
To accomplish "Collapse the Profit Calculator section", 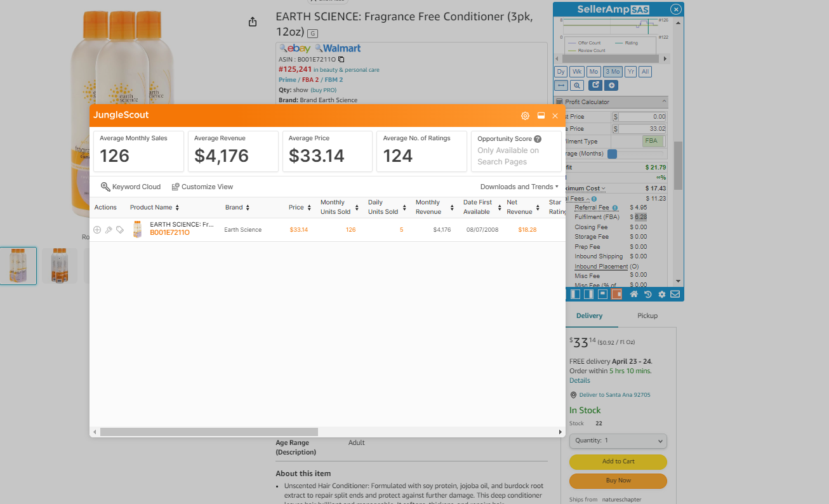I will pos(664,102).
